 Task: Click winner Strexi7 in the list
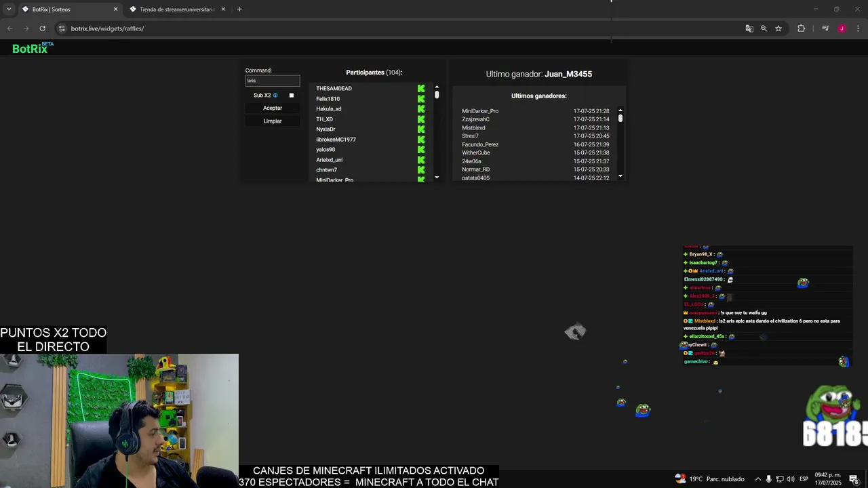coord(470,136)
